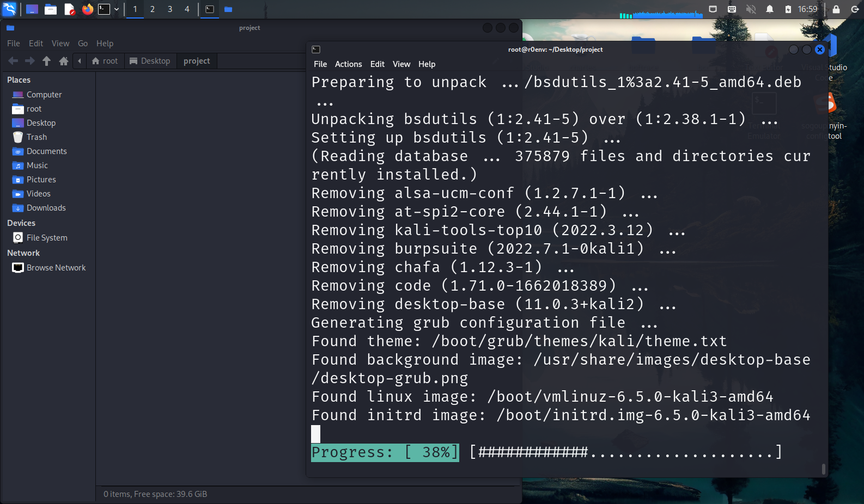
Task: Select the root path bar button
Action: [105, 61]
